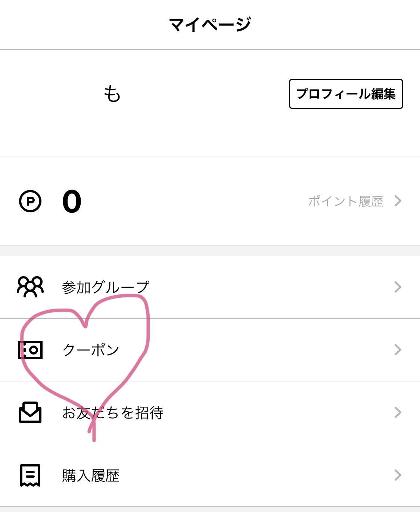Expand chevron on 参加グループ row
Screen dimensions: 420x512
coord(398,287)
